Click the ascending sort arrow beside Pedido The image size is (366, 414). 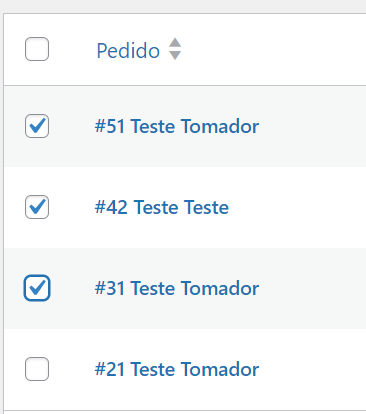tap(175, 43)
